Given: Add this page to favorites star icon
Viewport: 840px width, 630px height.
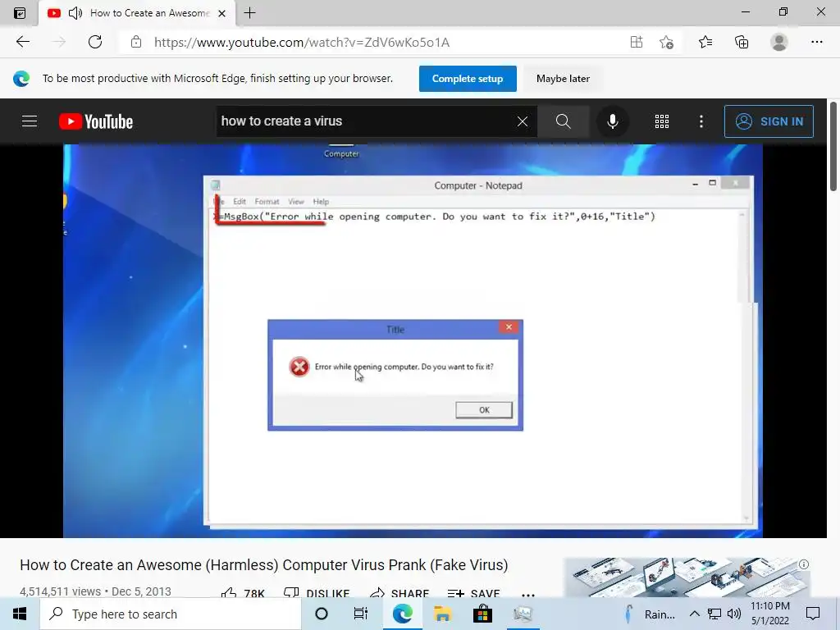Looking at the screenshot, I should [x=666, y=42].
